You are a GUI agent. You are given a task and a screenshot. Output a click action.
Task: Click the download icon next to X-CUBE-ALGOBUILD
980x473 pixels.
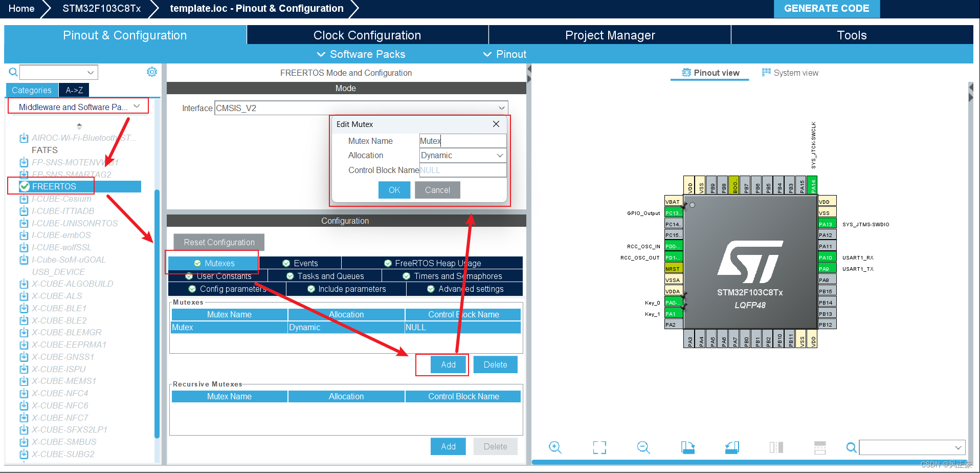click(24, 284)
